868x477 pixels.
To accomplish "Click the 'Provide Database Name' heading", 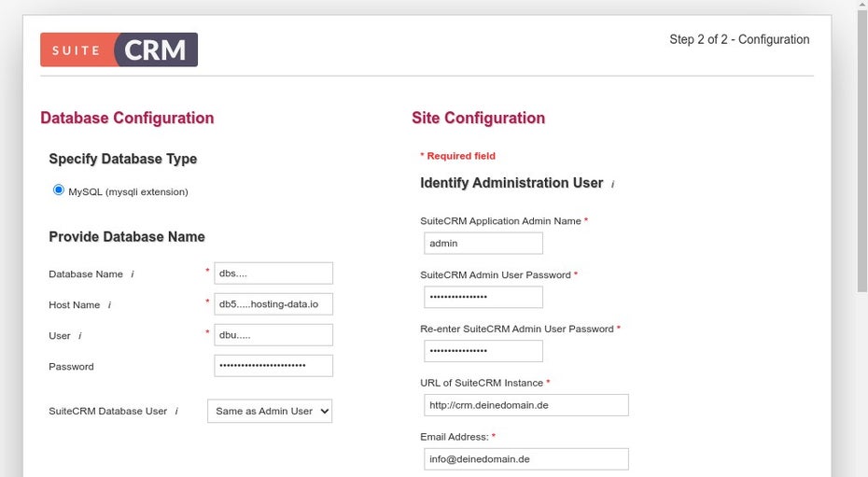I will (x=127, y=237).
